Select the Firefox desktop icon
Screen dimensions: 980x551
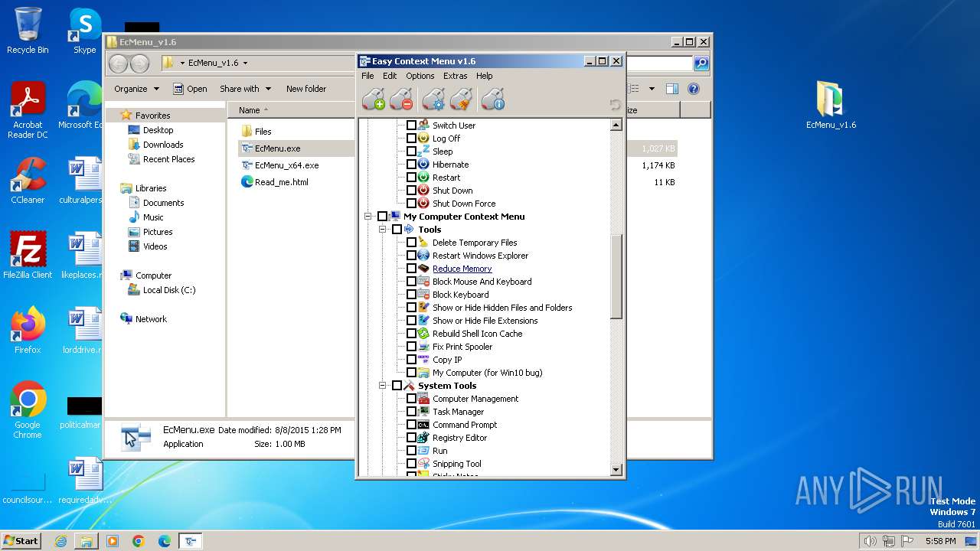(28, 331)
